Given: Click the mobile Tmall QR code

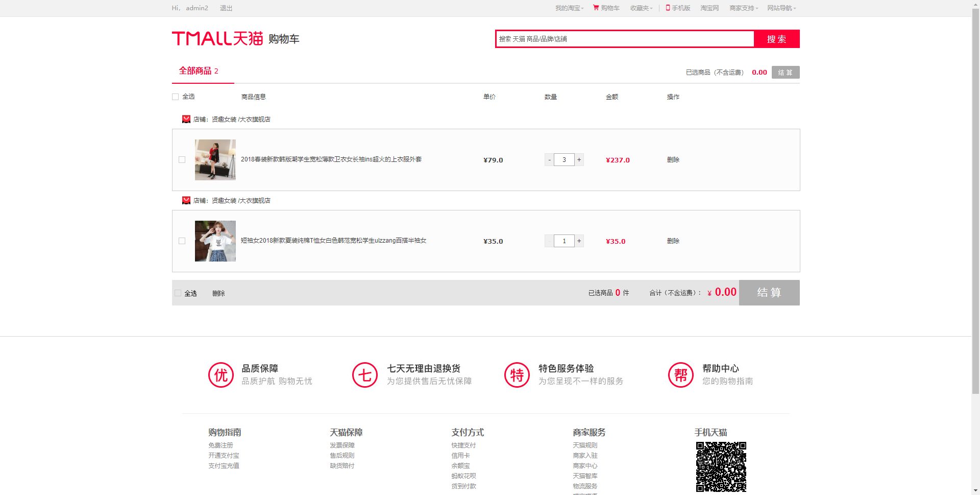Looking at the screenshot, I should (721, 467).
